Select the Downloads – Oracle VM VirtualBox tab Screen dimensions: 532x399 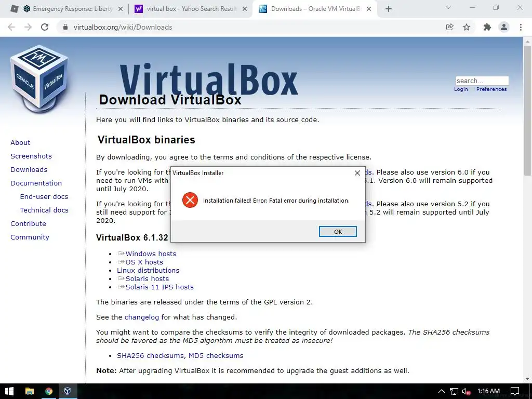315,9
